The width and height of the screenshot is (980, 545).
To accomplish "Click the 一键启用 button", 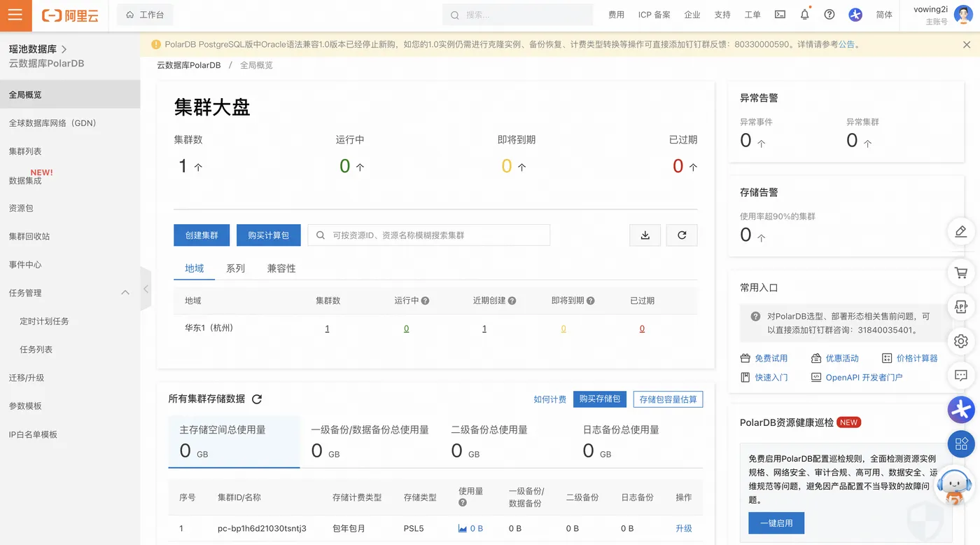I will pos(776,523).
